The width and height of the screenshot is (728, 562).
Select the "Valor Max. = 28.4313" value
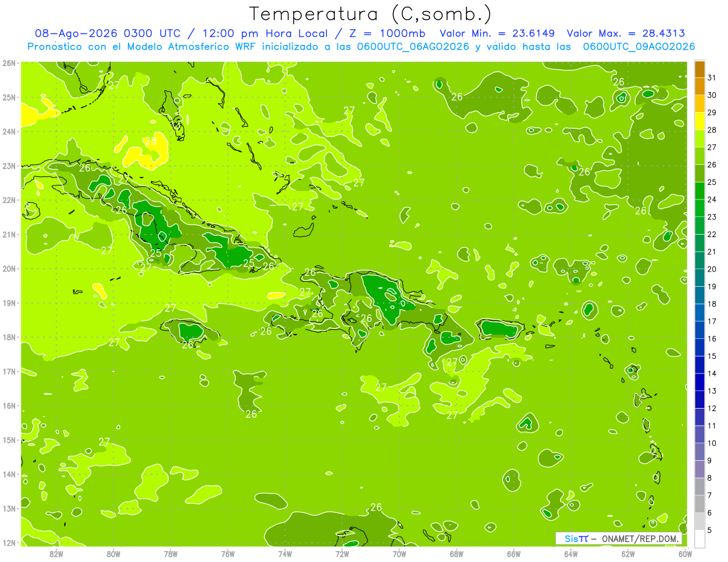(626, 34)
